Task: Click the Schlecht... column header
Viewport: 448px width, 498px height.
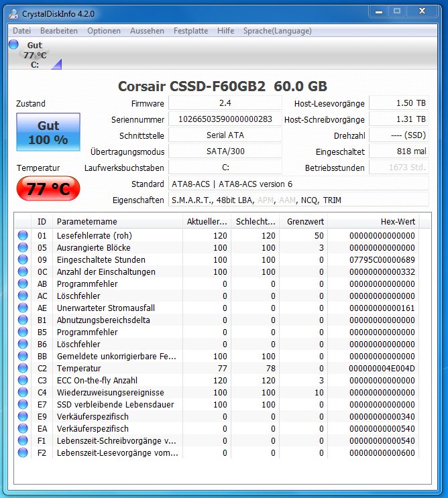Action: 256,221
